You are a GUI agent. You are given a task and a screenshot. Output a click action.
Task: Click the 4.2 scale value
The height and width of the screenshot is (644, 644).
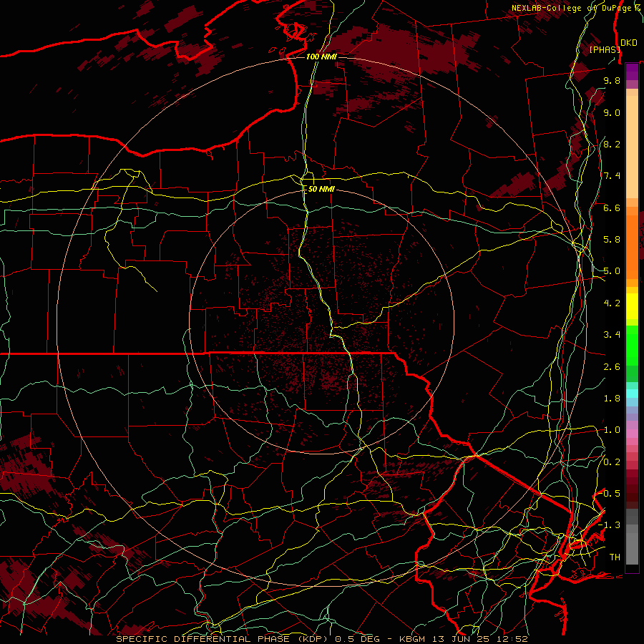click(612, 303)
